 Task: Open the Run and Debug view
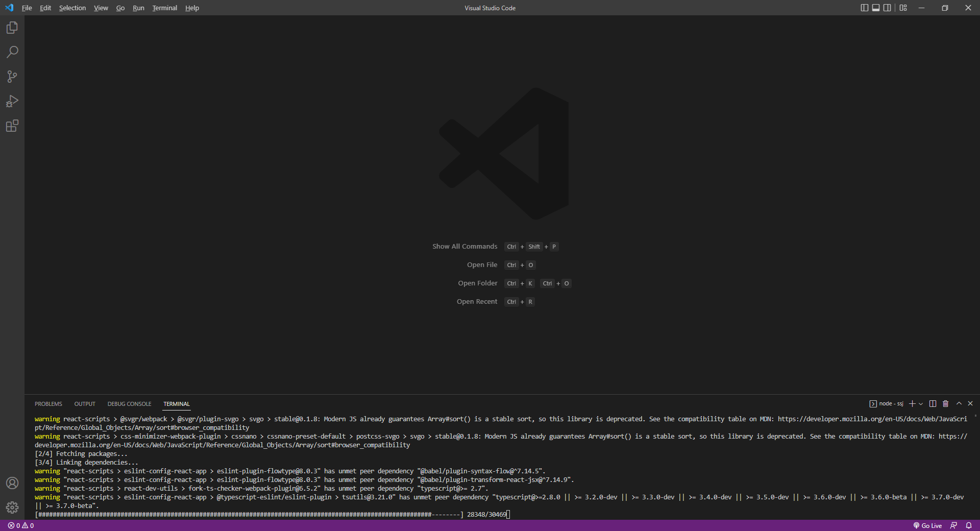[x=12, y=101]
